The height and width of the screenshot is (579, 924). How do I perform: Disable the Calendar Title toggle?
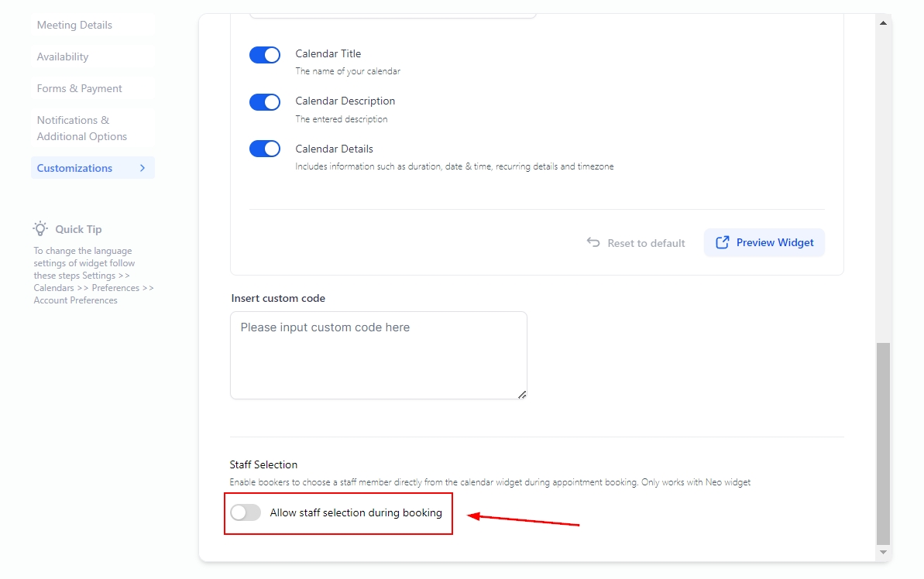coord(265,55)
